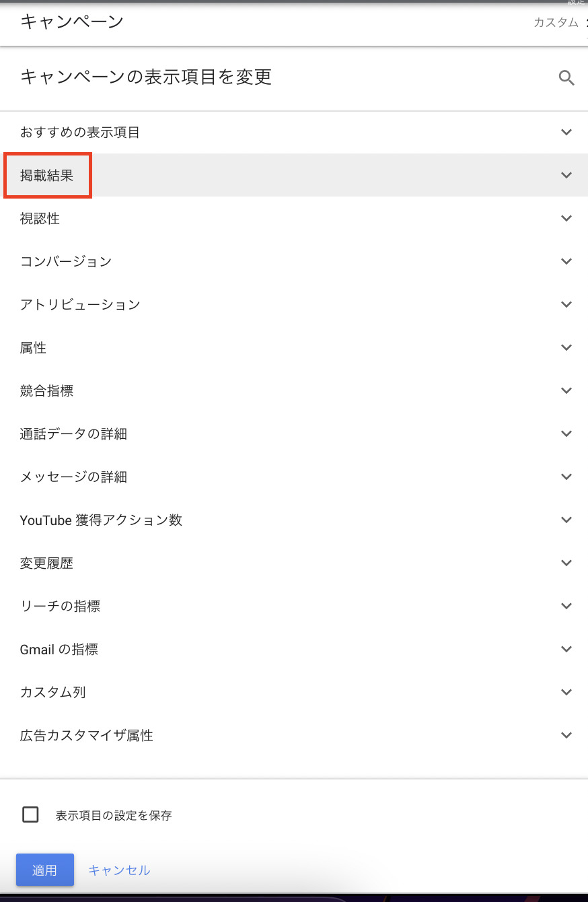Expand おすすめの表示項目 chevron arrow
The image size is (588, 902).
(566, 132)
